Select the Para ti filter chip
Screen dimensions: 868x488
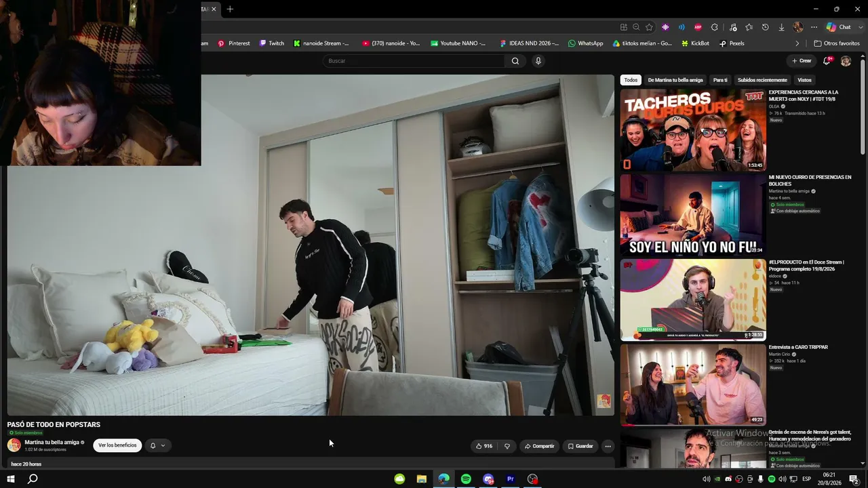pos(720,80)
